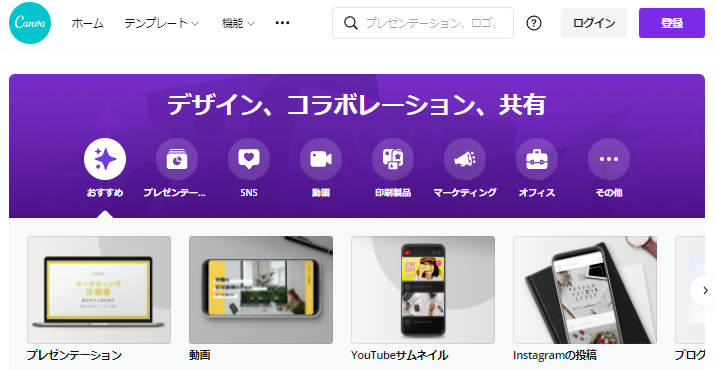Open the header more options ellipsis
This screenshot has width=716, height=370.
[x=282, y=23]
